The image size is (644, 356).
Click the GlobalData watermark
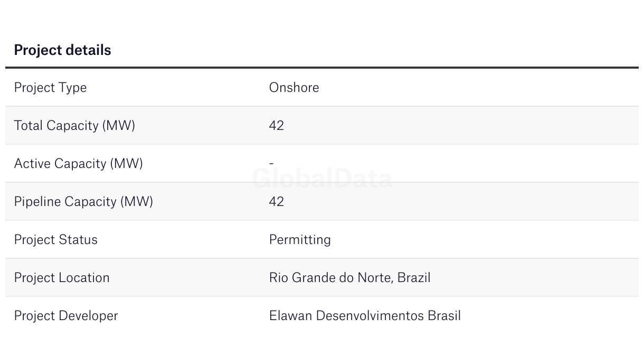point(323,179)
